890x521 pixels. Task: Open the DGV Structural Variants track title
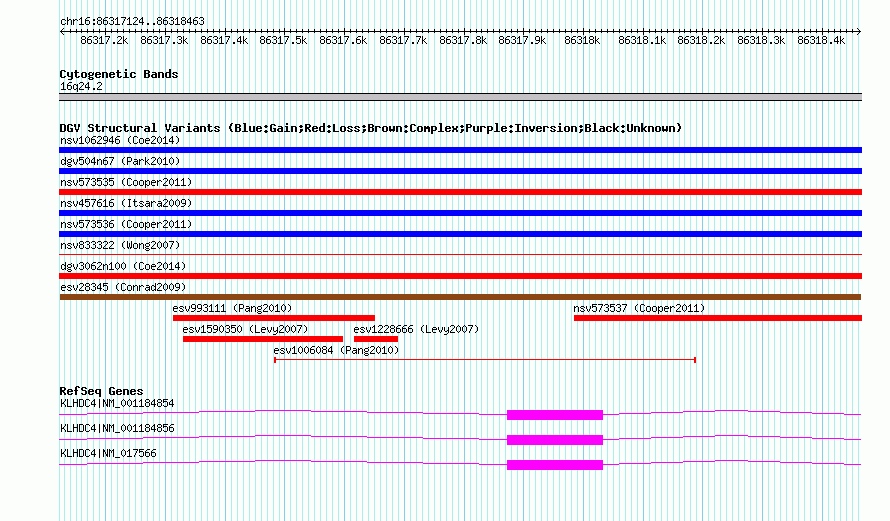[371, 128]
